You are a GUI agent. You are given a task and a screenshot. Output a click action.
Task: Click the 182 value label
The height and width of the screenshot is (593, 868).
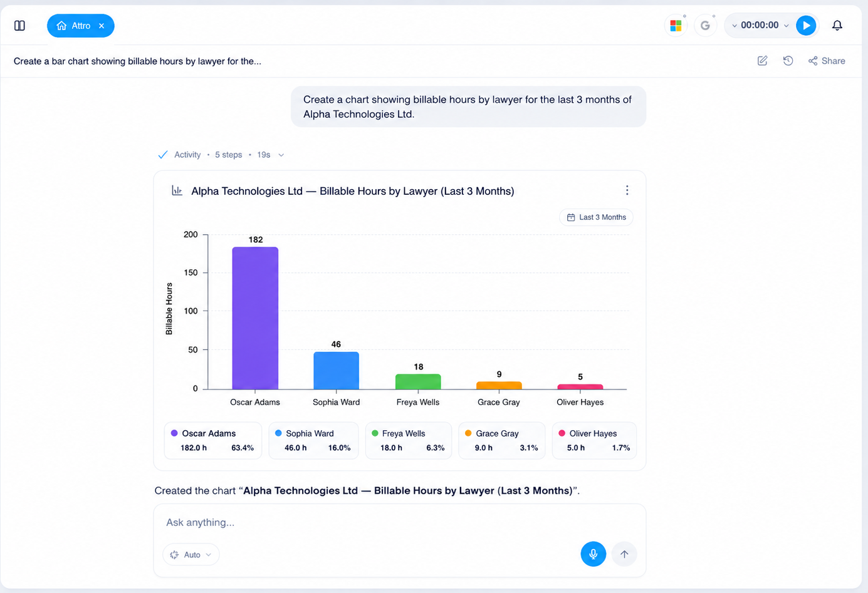pyautogui.click(x=256, y=240)
